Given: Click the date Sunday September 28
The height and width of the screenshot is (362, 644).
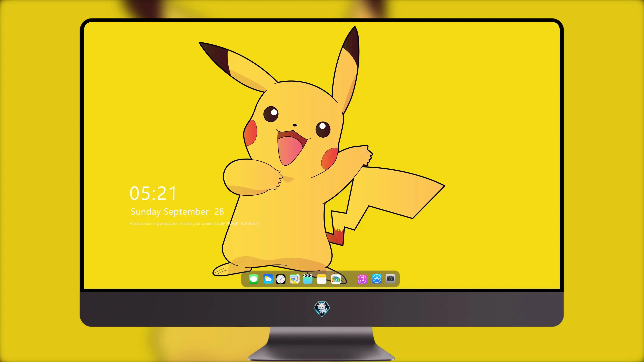Looking at the screenshot, I should pyautogui.click(x=177, y=212).
